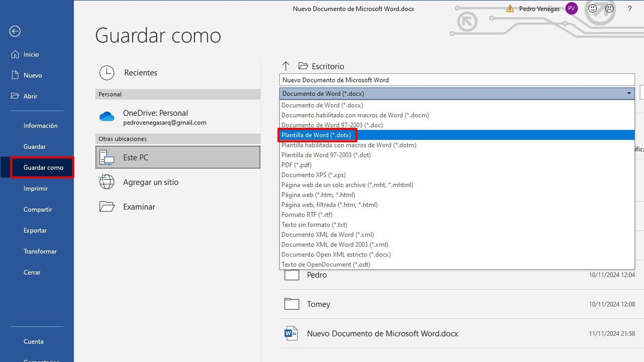Choose Plantilla de Word 97-2003 (*.dot)
Viewport: 644px width, 362px height.
pos(457,155)
